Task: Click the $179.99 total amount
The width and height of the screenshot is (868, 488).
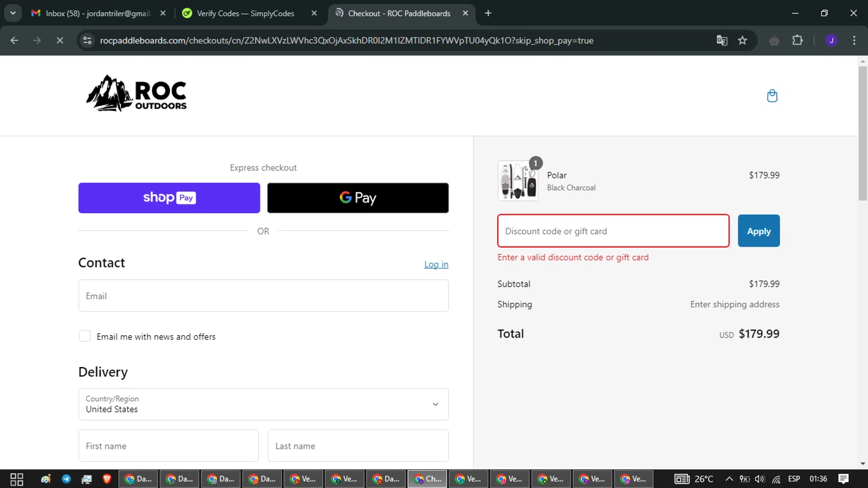Action: pyautogui.click(x=759, y=334)
